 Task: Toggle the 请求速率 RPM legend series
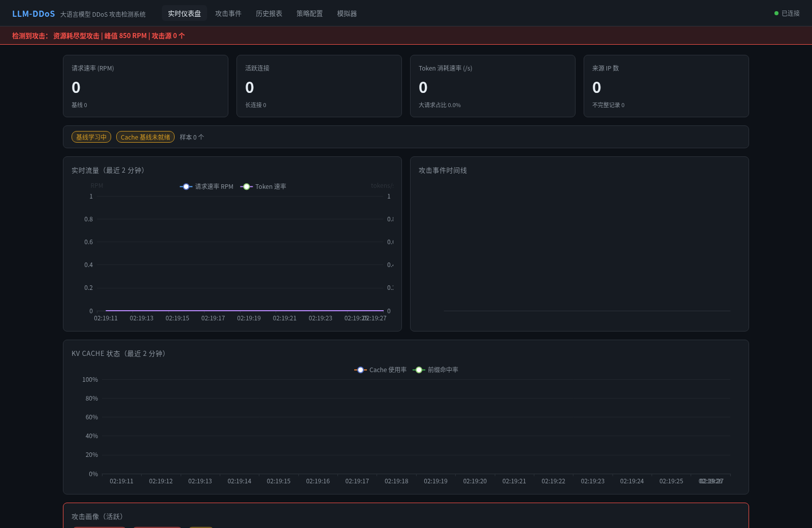click(x=207, y=187)
